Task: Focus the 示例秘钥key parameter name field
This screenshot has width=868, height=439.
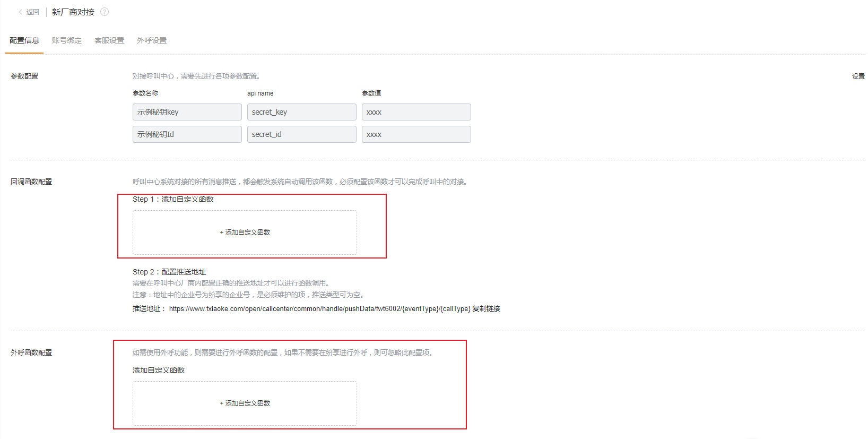Action: 187,112
